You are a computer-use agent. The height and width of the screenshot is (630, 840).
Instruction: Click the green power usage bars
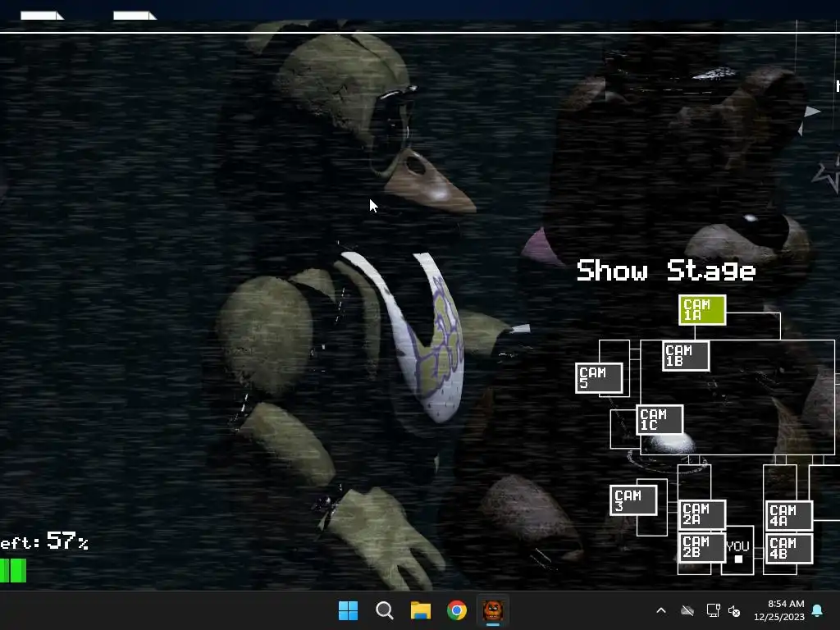[13, 571]
